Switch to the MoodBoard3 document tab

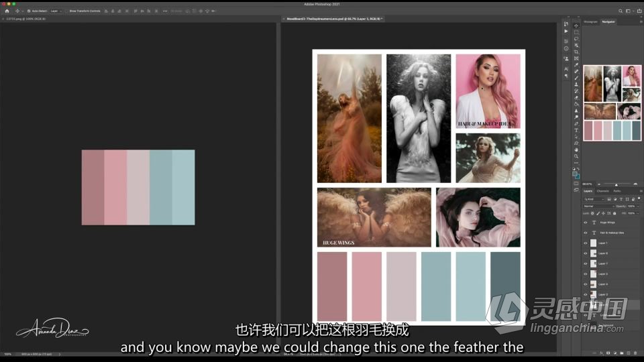pyautogui.click(x=333, y=19)
